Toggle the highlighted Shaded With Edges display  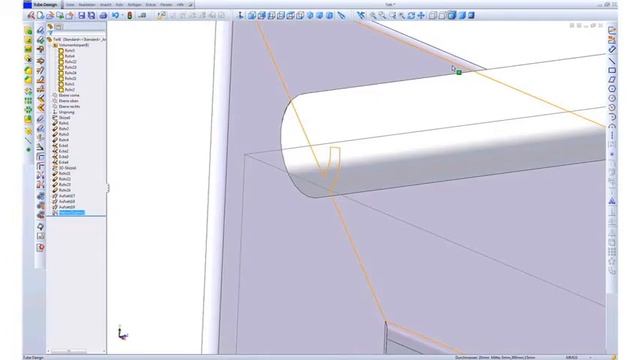click(x=452, y=16)
